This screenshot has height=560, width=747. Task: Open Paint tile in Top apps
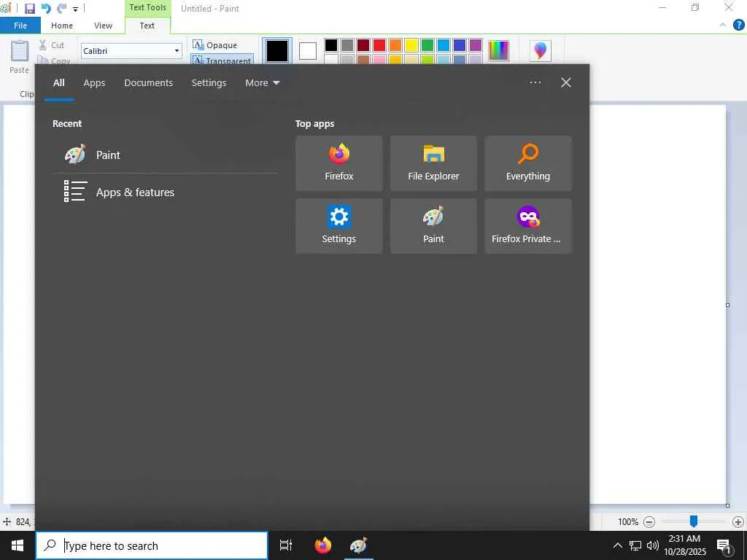[433, 226]
